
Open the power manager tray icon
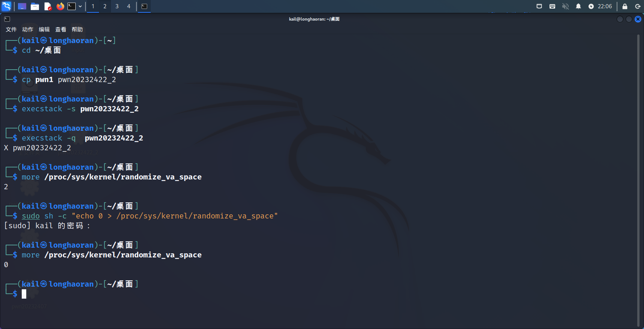tap(591, 6)
